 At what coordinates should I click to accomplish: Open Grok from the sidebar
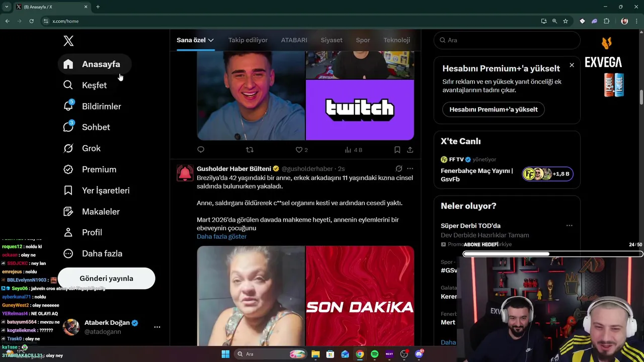pyautogui.click(x=83, y=148)
